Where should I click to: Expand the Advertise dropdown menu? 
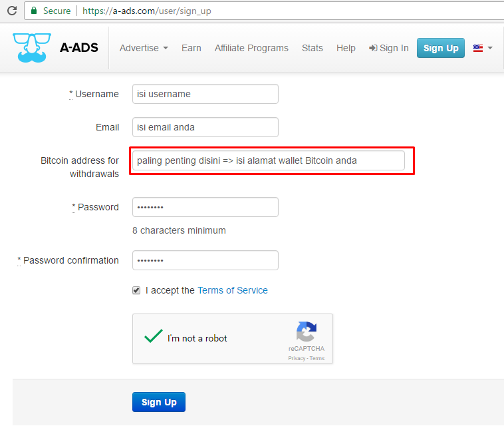[144, 48]
